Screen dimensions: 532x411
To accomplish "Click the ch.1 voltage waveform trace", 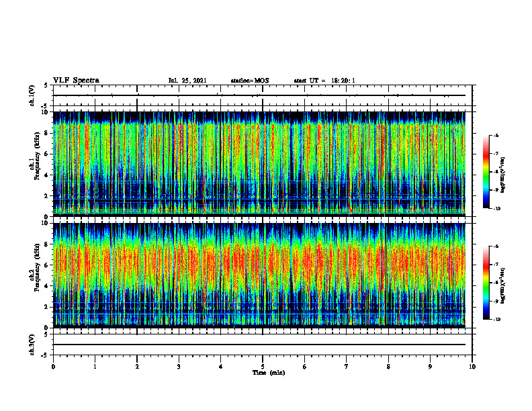I will click(x=259, y=95).
